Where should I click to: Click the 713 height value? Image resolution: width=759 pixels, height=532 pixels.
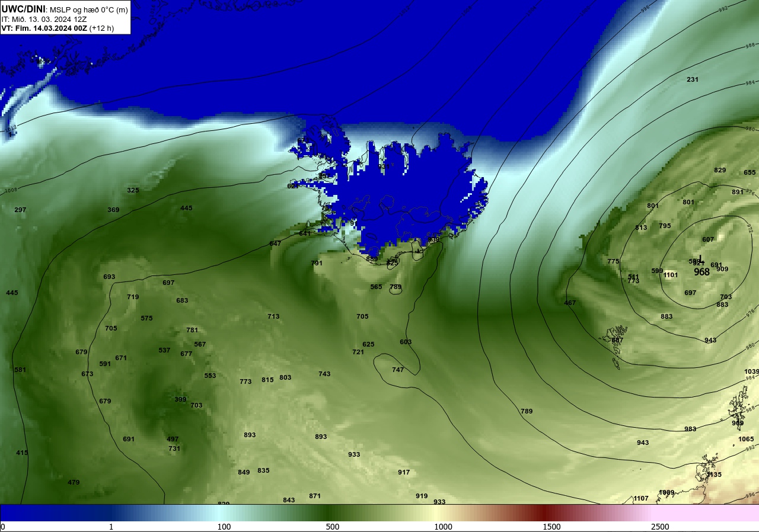[x=273, y=316]
